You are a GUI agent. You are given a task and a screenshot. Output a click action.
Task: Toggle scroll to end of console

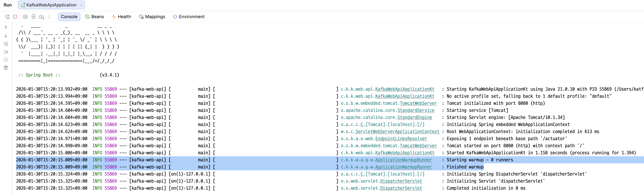coord(6,52)
